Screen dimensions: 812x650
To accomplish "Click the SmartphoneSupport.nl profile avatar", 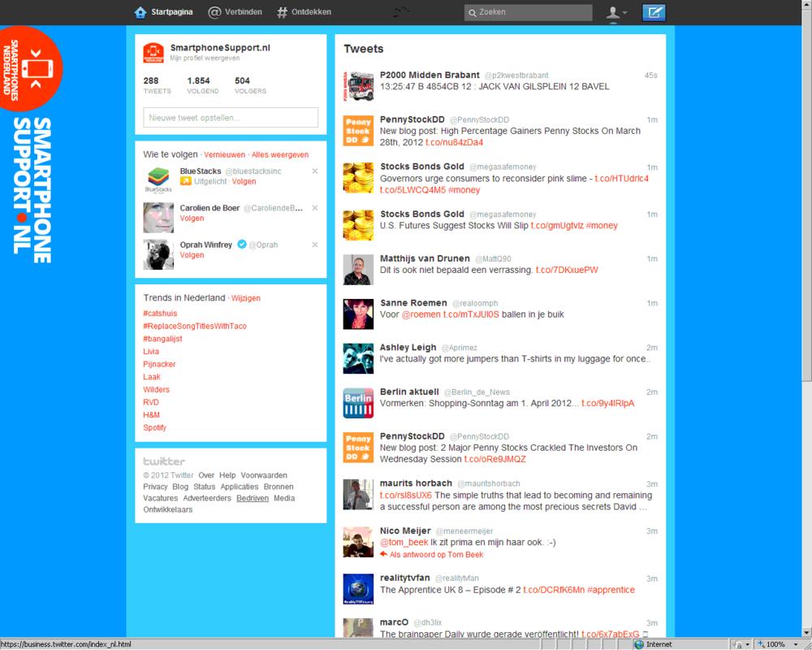I will pyautogui.click(x=153, y=52).
